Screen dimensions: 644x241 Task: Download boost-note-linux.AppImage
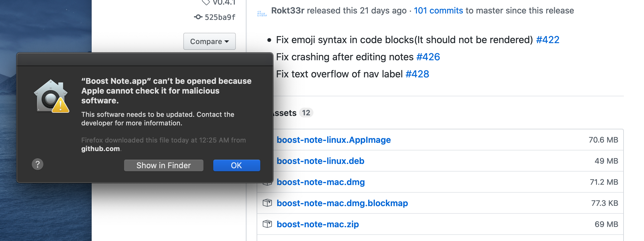(334, 140)
